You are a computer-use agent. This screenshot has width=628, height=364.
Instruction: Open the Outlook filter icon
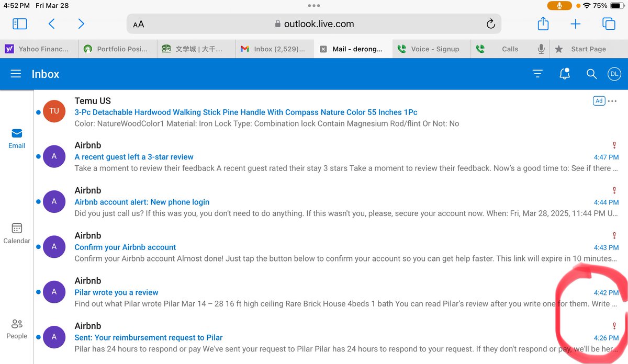click(x=537, y=74)
